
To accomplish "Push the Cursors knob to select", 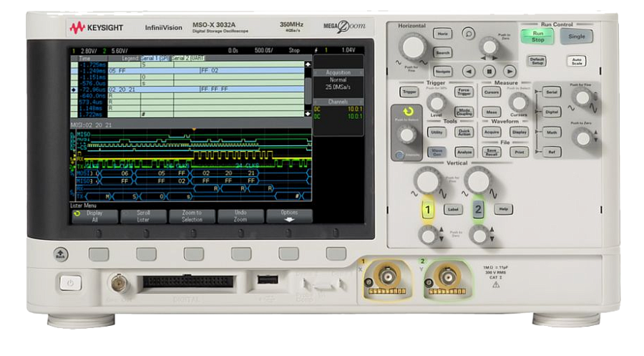I will pos(519,102).
